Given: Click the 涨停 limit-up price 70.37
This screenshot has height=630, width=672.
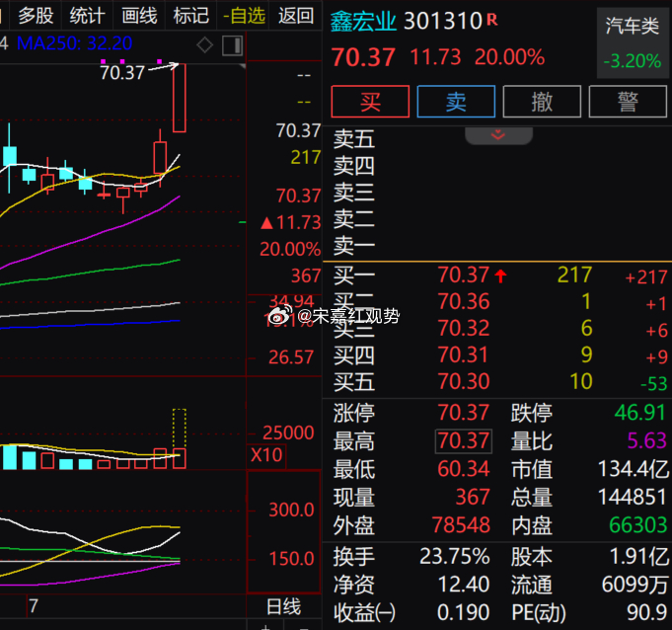Looking at the screenshot, I should (x=463, y=413).
